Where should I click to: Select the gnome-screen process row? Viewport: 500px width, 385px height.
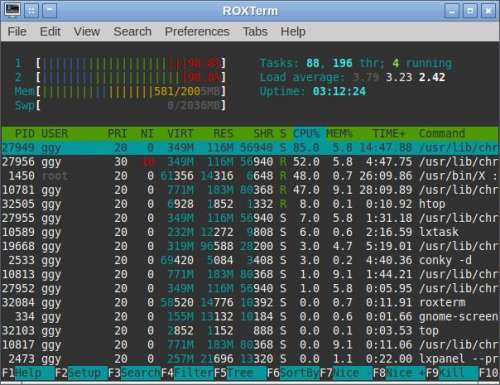(250, 317)
